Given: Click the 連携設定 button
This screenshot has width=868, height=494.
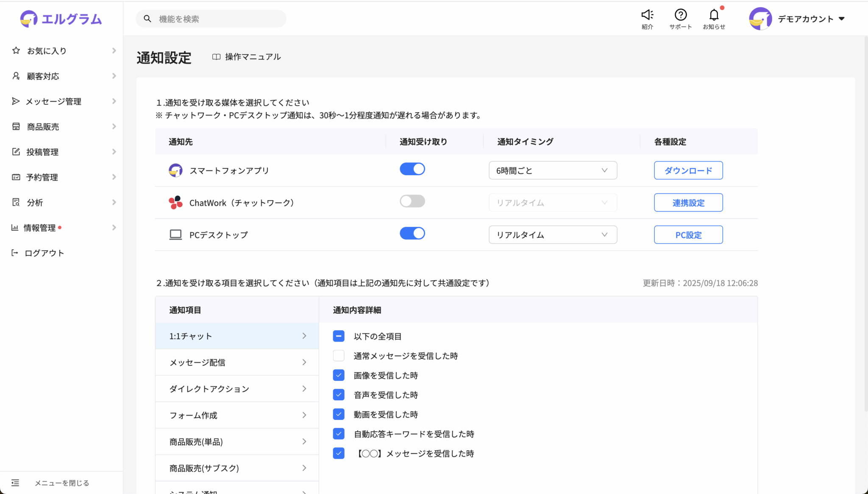Looking at the screenshot, I should [688, 203].
